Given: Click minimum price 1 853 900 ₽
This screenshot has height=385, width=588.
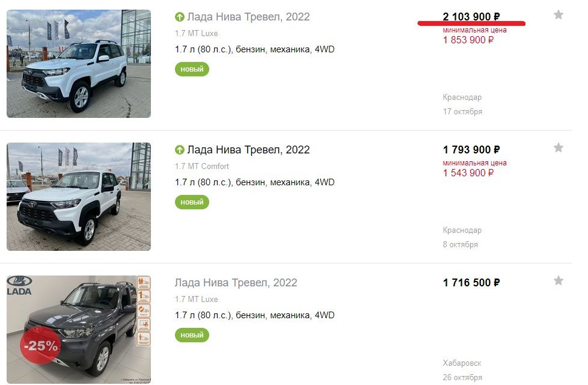Looking at the screenshot, I should (468, 40).
